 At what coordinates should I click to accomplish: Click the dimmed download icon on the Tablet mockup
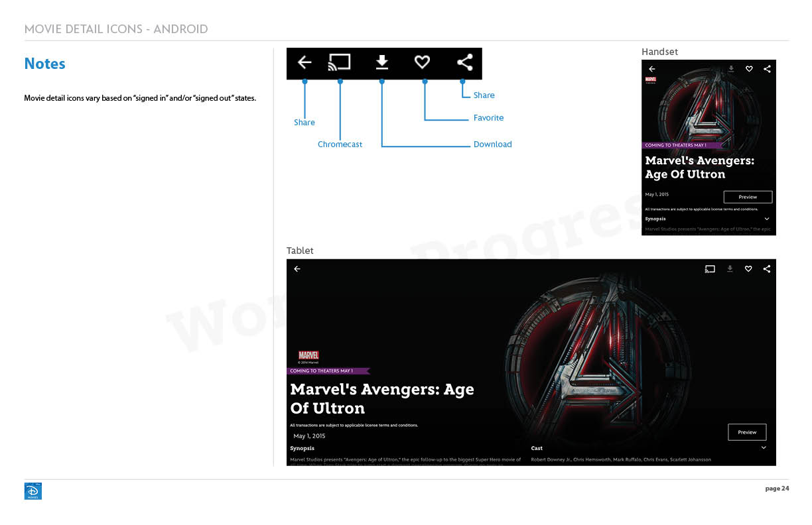[x=730, y=268]
